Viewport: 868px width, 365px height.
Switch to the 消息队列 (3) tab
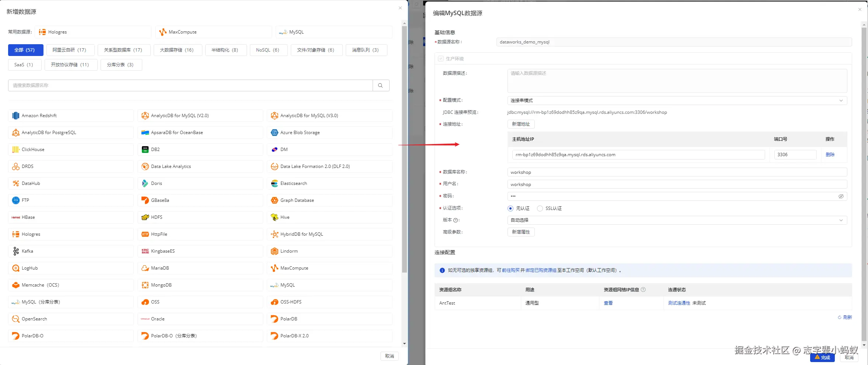[366, 50]
